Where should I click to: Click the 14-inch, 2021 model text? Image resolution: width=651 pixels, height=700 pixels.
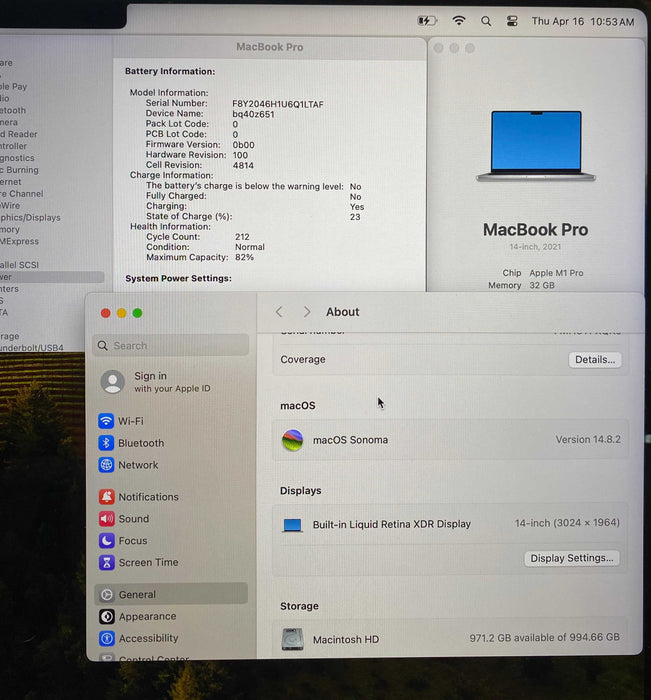click(535, 246)
